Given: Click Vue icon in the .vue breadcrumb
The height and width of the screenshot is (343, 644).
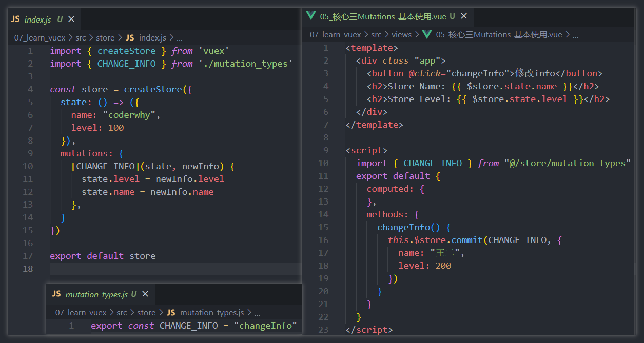Looking at the screenshot, I should point(427,35).
